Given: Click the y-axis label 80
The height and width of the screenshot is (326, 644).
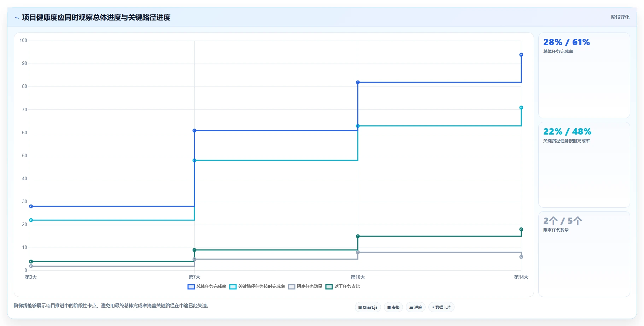Looking at the screenshot, I should (24, 87).
